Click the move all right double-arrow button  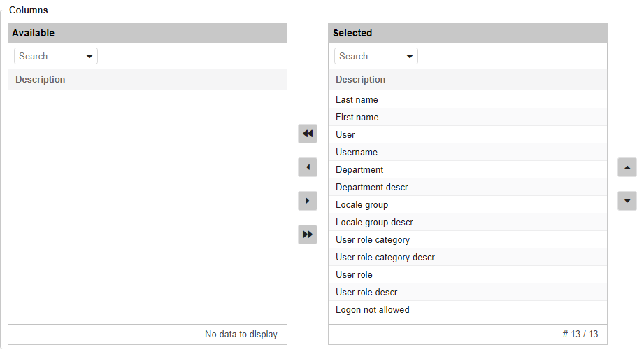pos(308,234)
